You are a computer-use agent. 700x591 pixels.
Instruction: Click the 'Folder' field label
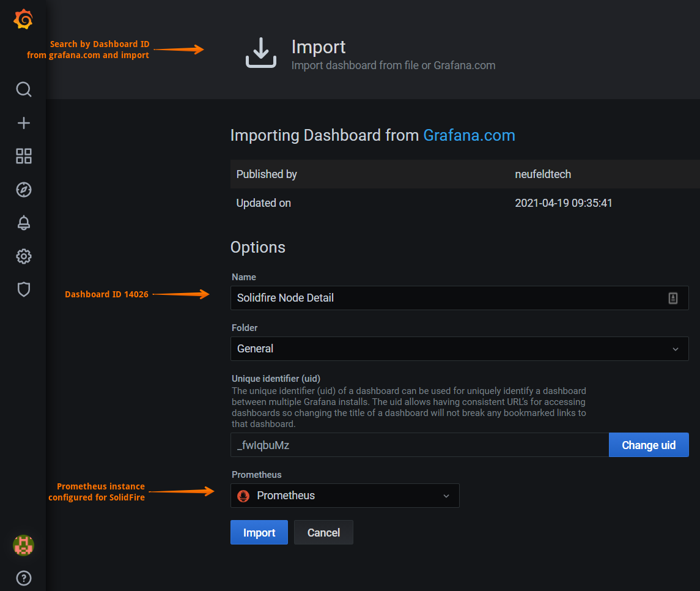click(x=244, y=327)
